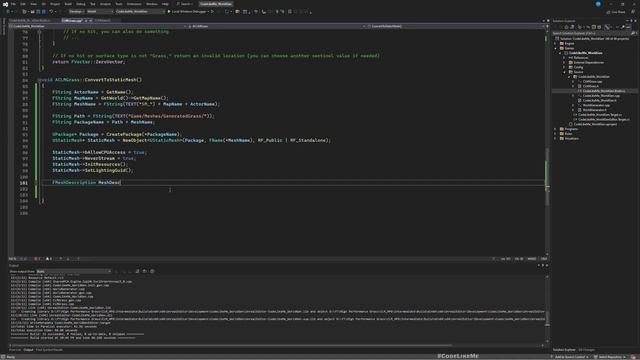Open the solution platform Win64 dropdown
Screen dimensions: 640x360
[x=100, y=12]
